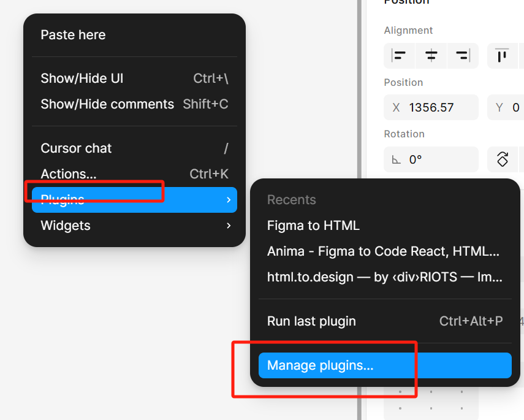Viewport: 524px width, 420px height.
Task: Align selection to the left
Action: click(x=400, y=56)
